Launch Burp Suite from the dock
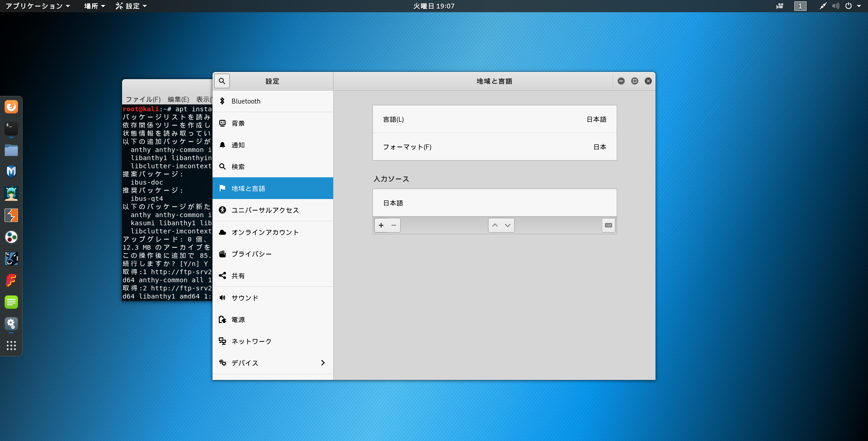The width and height of the screenshot is (868, 441). pos(11,215)
